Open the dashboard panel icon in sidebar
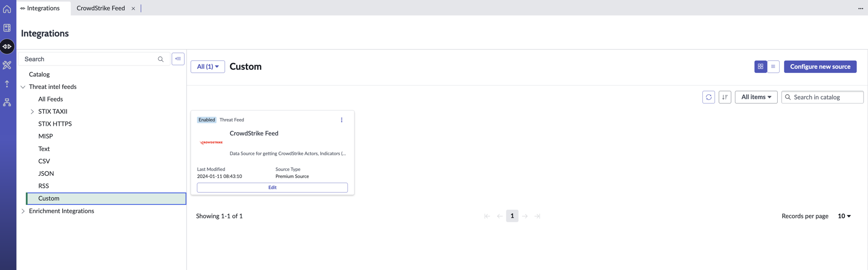Image resolution: width=868 pixels, height=270 pixels. pyautogui.click(x=7, y=28)
